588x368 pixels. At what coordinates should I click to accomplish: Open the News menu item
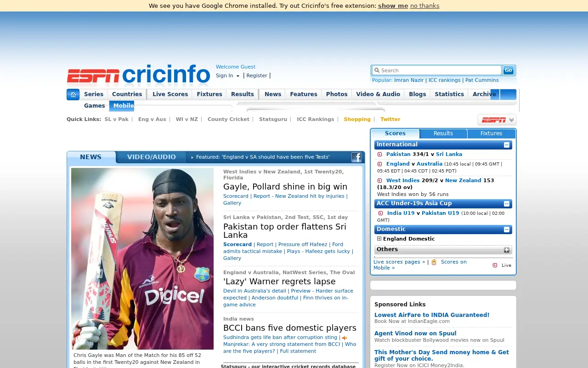tap(273, 94)
